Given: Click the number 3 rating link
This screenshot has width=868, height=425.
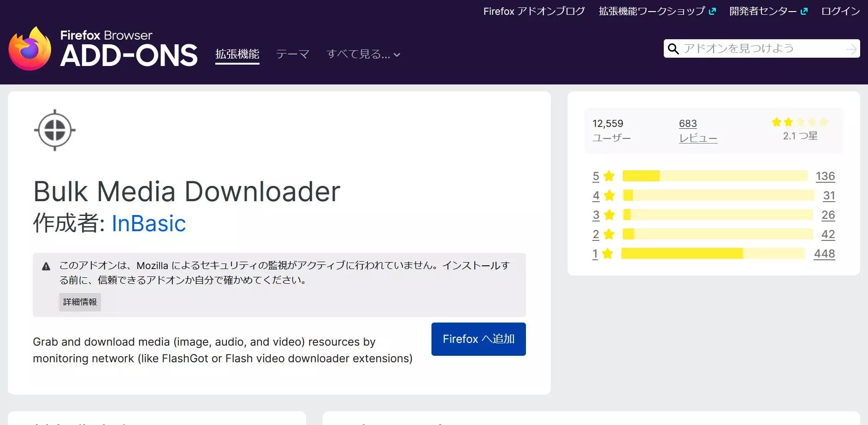Looking at the screenshot, I should (596, 215).
